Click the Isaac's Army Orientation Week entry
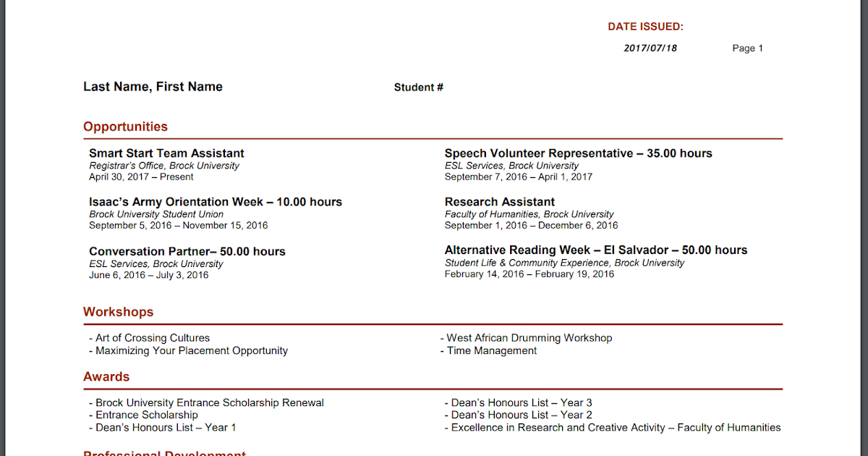 pyautogui.click(x=215, y=201)
